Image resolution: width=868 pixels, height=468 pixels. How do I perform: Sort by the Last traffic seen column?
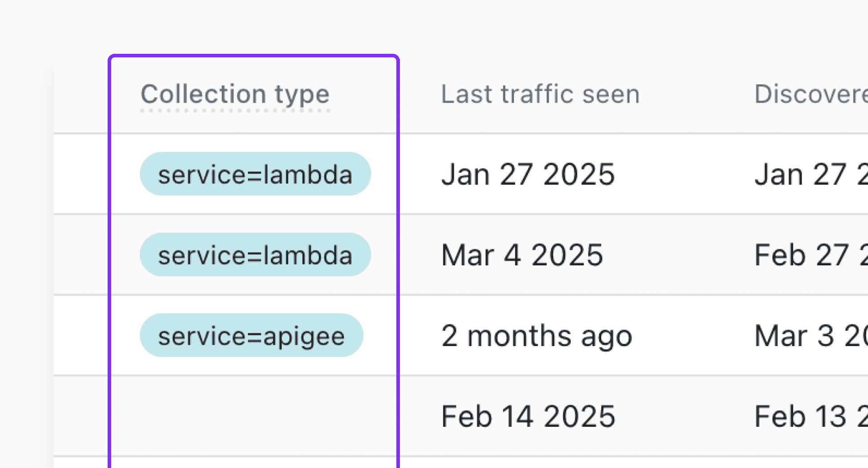pyautogui.click(x=540, y=94)
